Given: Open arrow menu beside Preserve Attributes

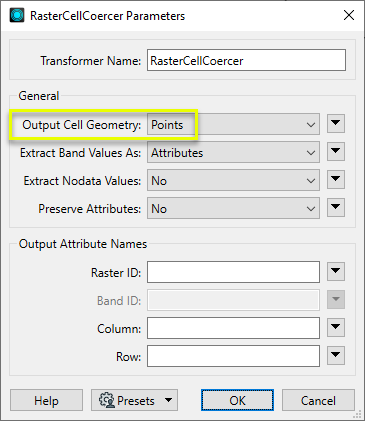Looking at the screenshot, I should coord(336,208).
